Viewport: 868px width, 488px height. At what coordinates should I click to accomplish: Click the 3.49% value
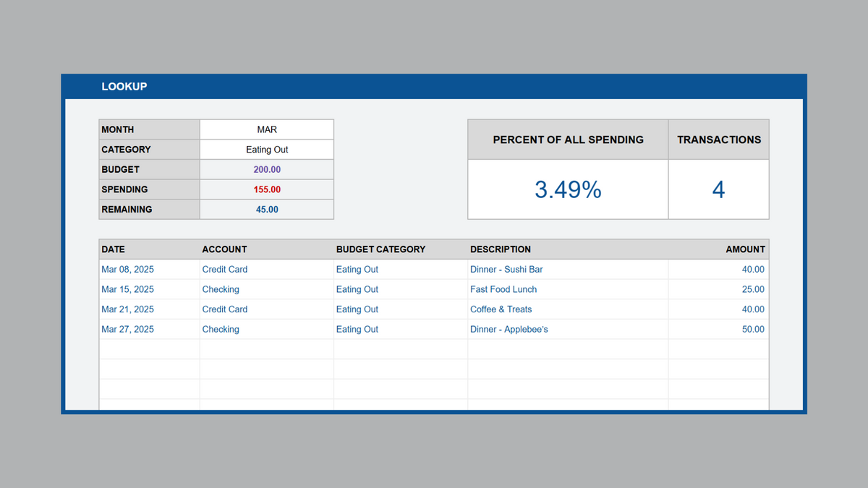coord(568,189)
